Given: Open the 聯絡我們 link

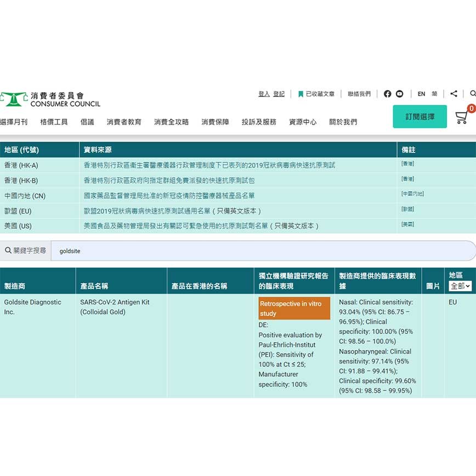Looking at the screenshot, I should pyautogui.click(x=359, y=94).
